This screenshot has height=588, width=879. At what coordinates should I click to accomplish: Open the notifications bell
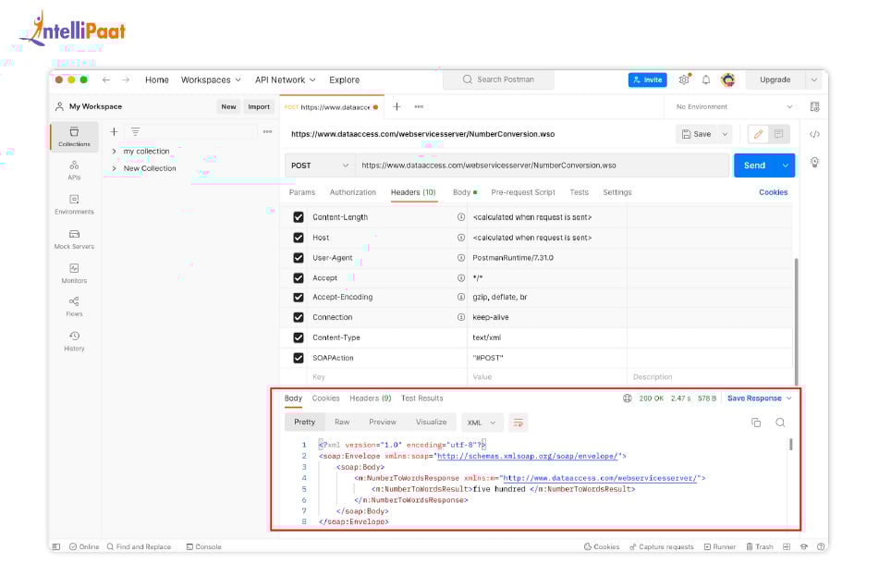coord(706,80)
